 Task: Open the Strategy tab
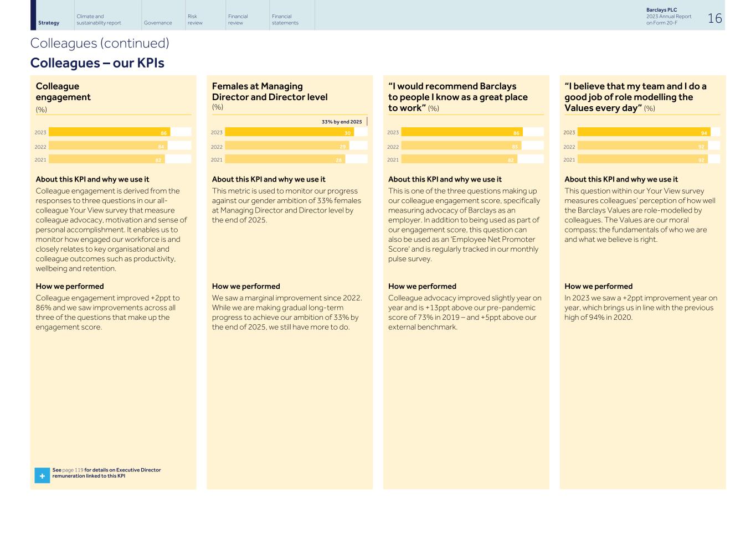coord(49,23)
